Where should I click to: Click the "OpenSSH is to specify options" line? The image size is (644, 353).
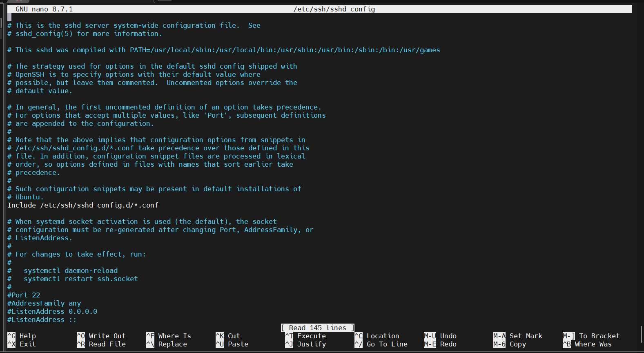134,74
